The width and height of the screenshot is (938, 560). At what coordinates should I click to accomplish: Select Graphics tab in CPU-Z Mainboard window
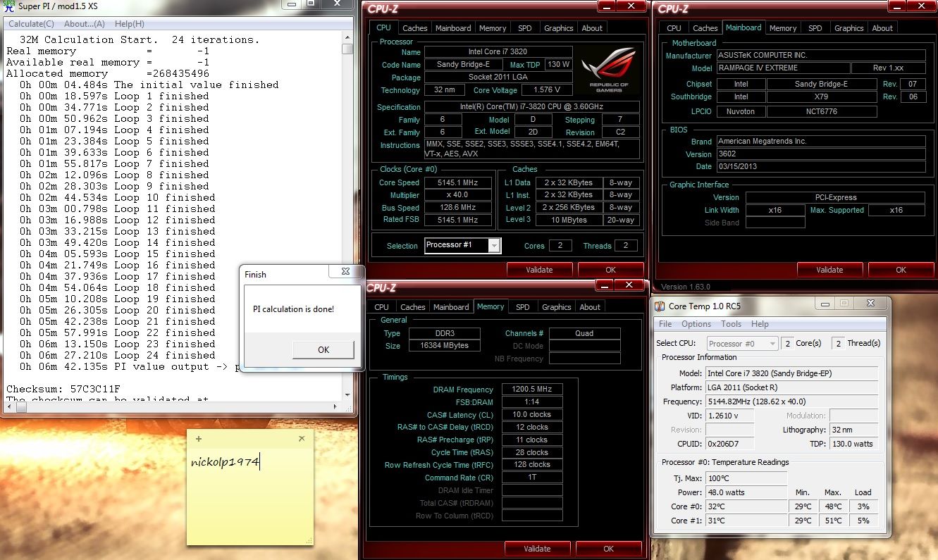coord(848,28)
